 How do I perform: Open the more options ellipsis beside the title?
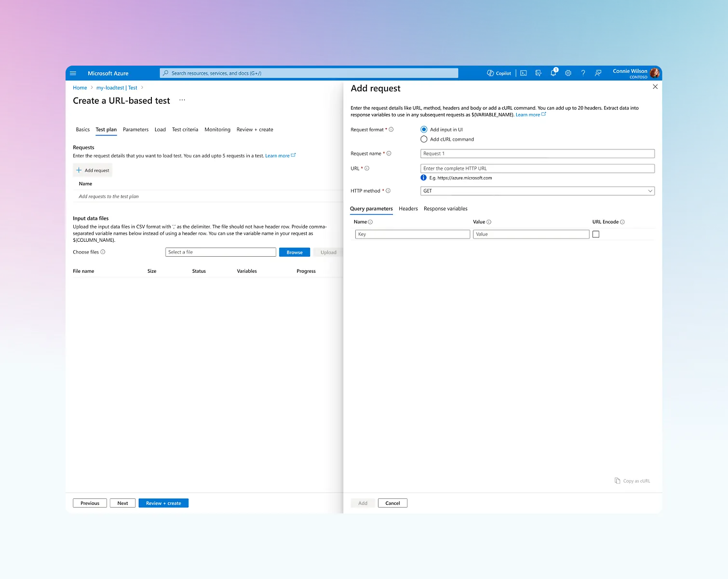click(x=182, y=100)
